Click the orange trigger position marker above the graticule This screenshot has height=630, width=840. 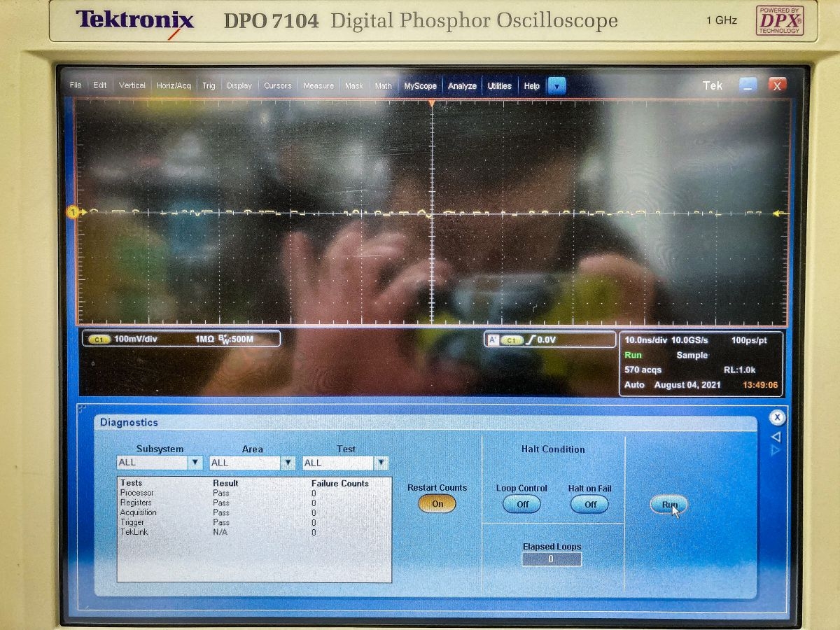(x=432, y=104)
